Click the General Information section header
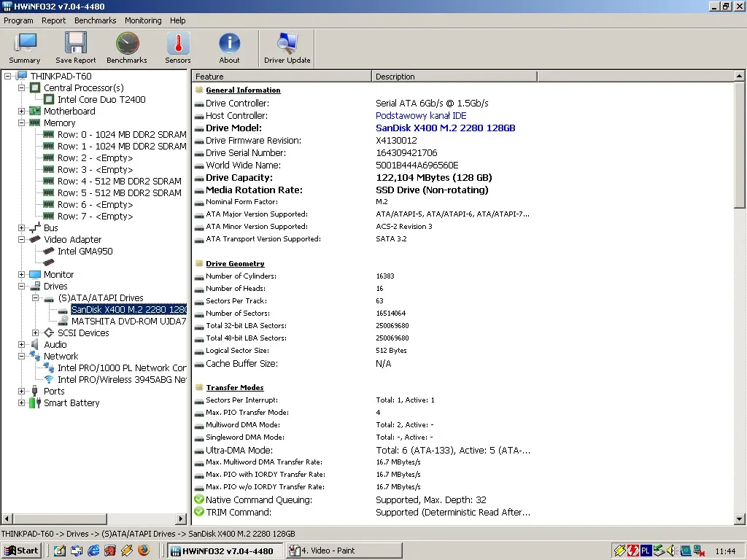Screen dimensions: 747x560 tap(243, 90)
